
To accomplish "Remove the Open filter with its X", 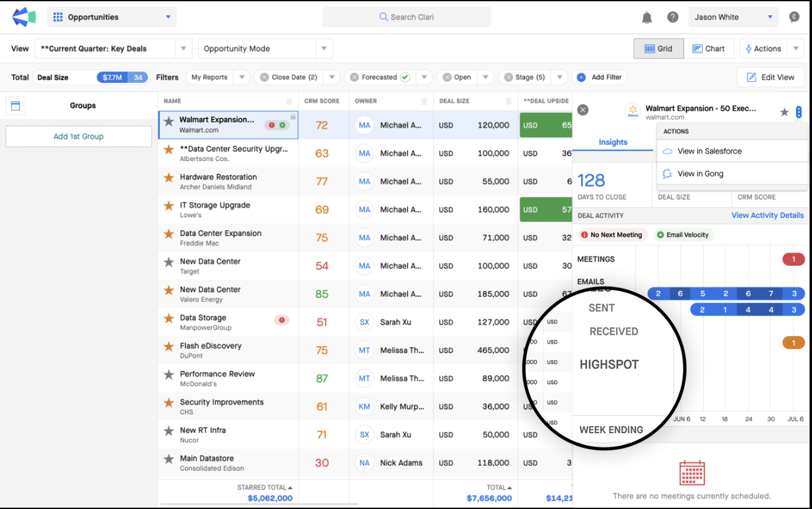I will pyautogui.click(x=447, y=77).
